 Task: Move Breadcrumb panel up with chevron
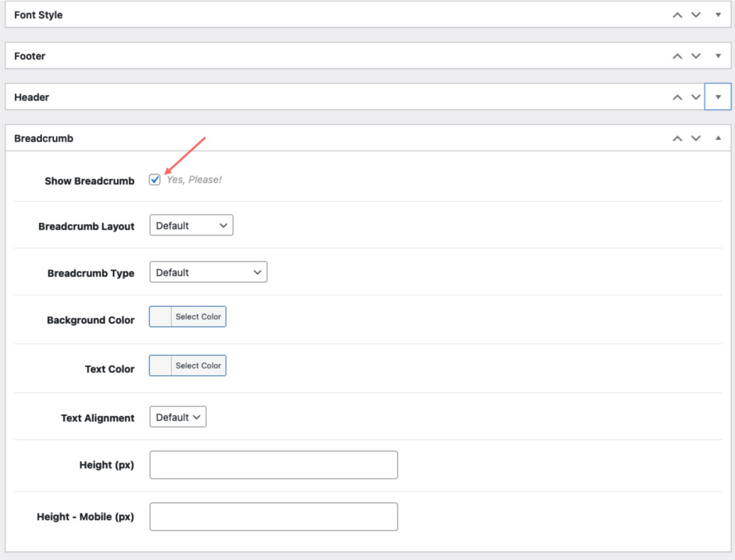click(677, 138)
